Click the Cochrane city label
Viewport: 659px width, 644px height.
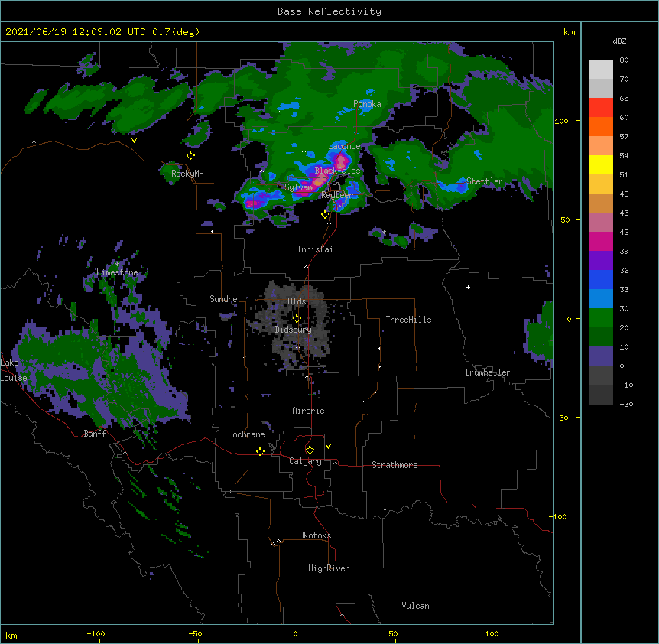246,434
